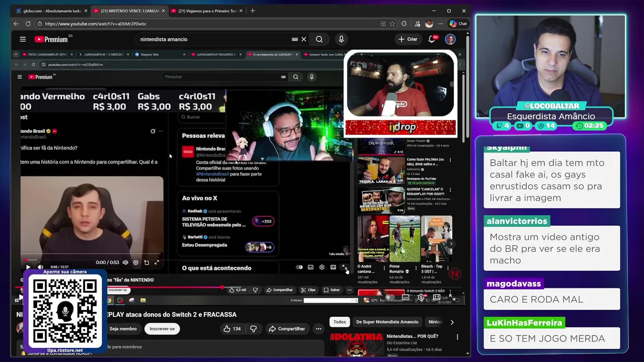The image size is (644, 362).
Task: Save inner video with Salvar
Action: (332, 290)
